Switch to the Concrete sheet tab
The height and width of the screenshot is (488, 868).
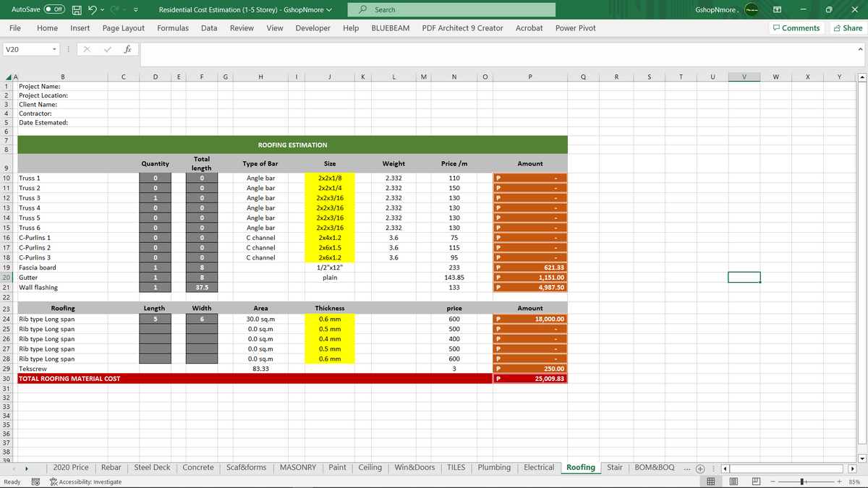[197, 468]
